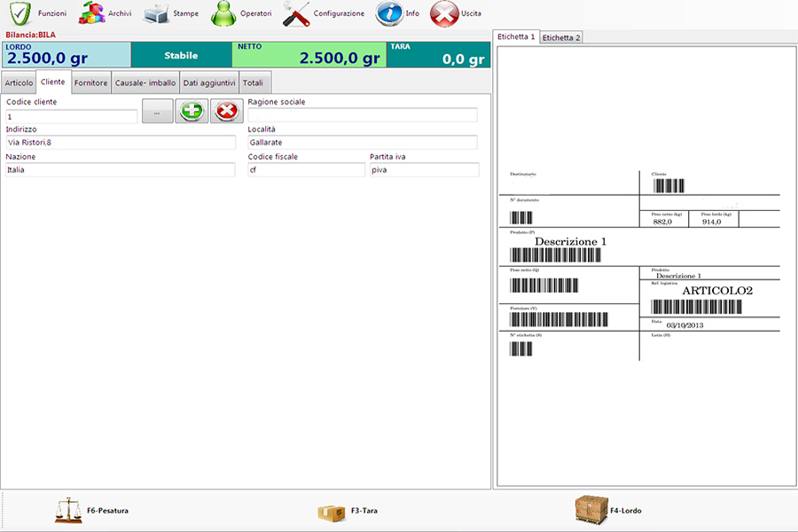Switch to Etichetta 2 label tab
This screenshot has height=532, width=798.
561,37
